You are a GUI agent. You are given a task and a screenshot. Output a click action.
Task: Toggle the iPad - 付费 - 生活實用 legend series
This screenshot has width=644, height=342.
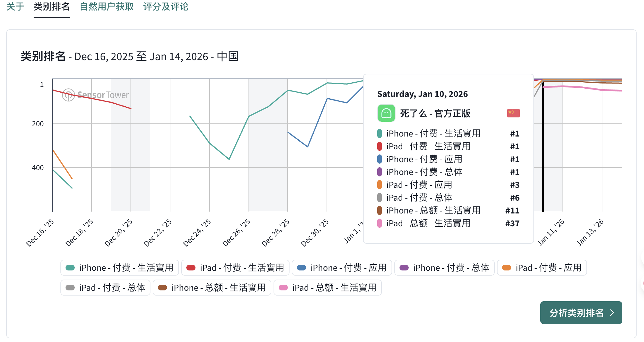click(235, 268)
